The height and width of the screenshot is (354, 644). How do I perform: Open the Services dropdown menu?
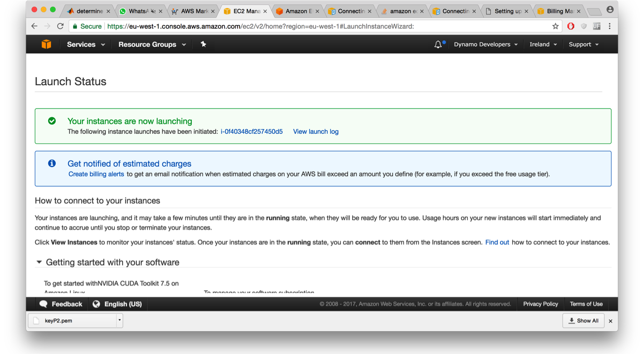click(86, 44)
